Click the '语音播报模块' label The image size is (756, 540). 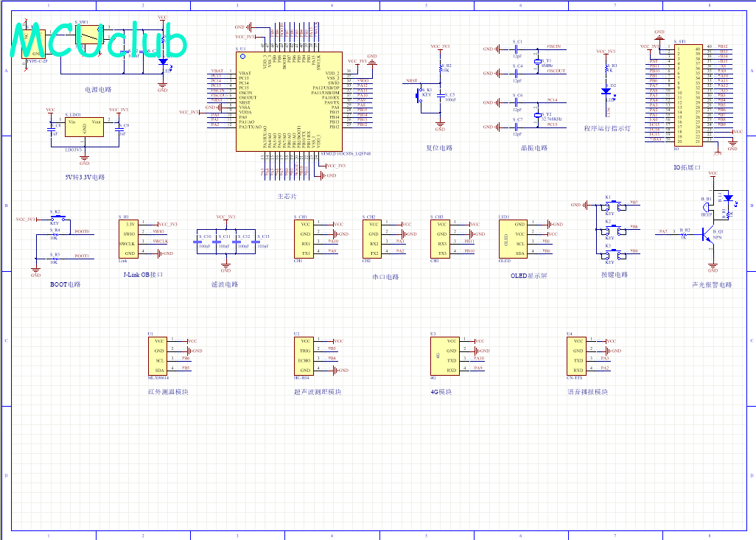pos(588,392)
